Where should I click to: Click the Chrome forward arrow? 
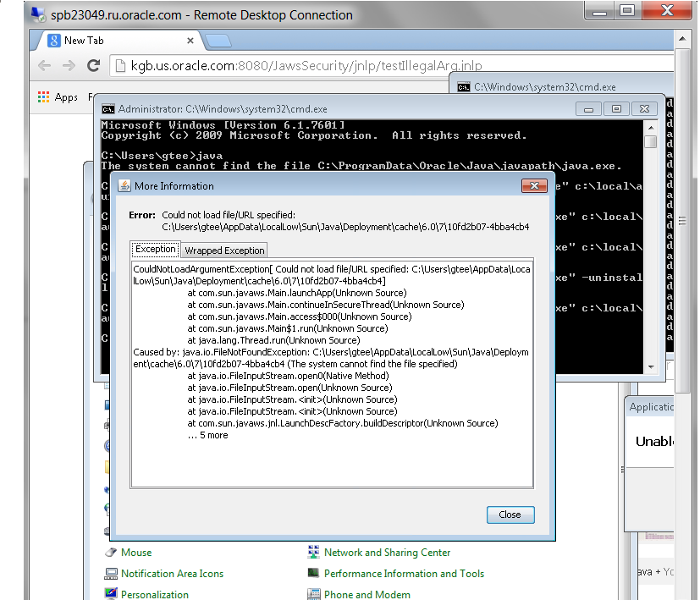(69, 65)
